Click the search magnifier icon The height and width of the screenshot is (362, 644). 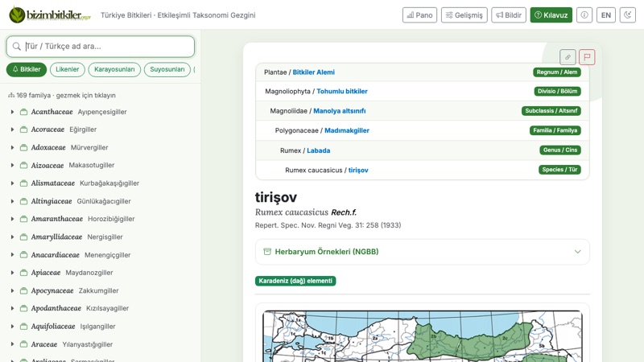point(16,47)
